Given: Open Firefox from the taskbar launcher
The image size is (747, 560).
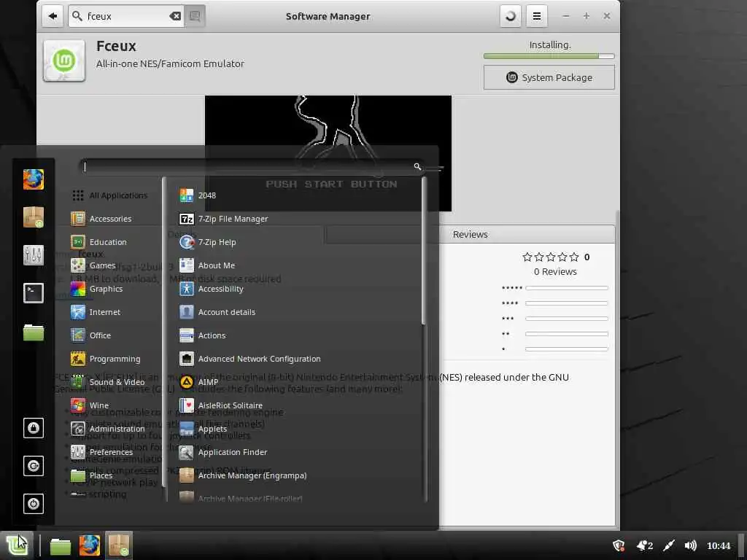Looking at the screenshot, I should coord(90,545).
